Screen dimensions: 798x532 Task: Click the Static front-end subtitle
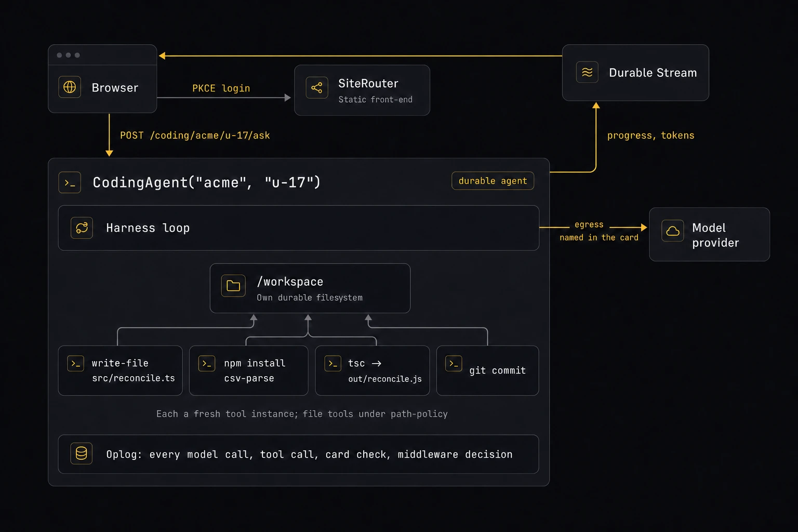click(376, 99)
